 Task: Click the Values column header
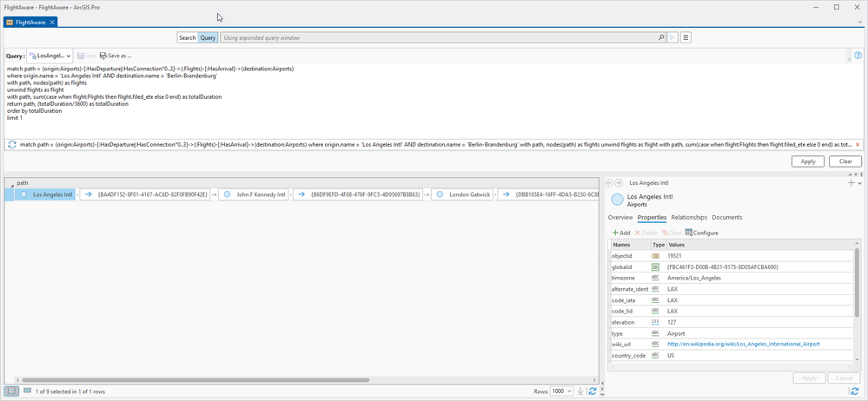[x=760, y=245]
